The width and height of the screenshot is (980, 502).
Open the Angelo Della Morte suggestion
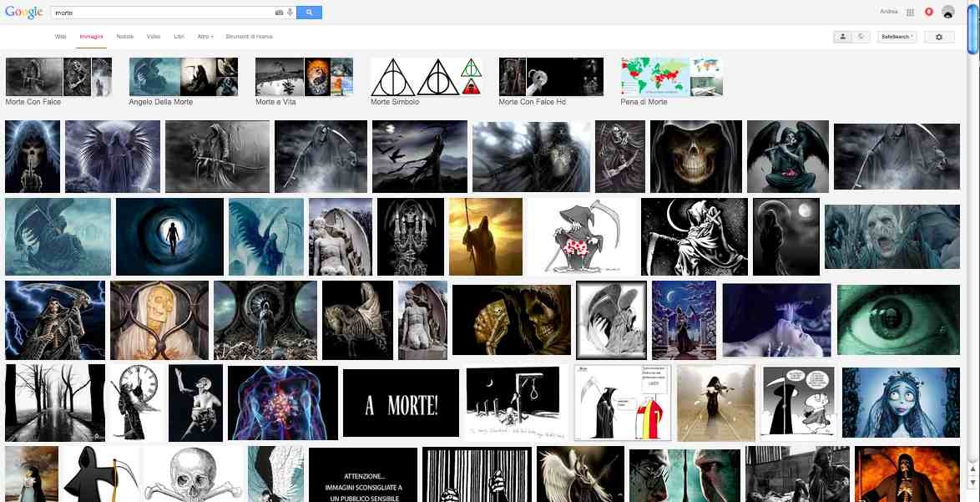(183, 81)
